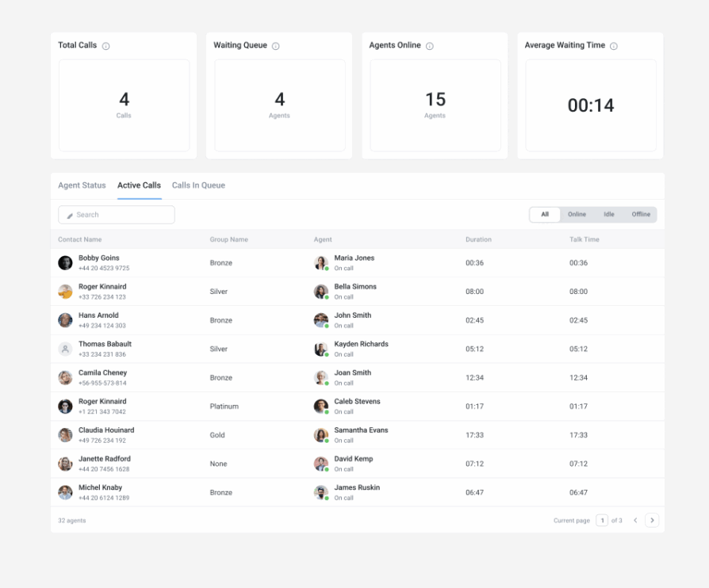Filter agents by Offline status
The width and height of the screenshot is (709, 588).
pyautogui.click(x=641, y=214)
